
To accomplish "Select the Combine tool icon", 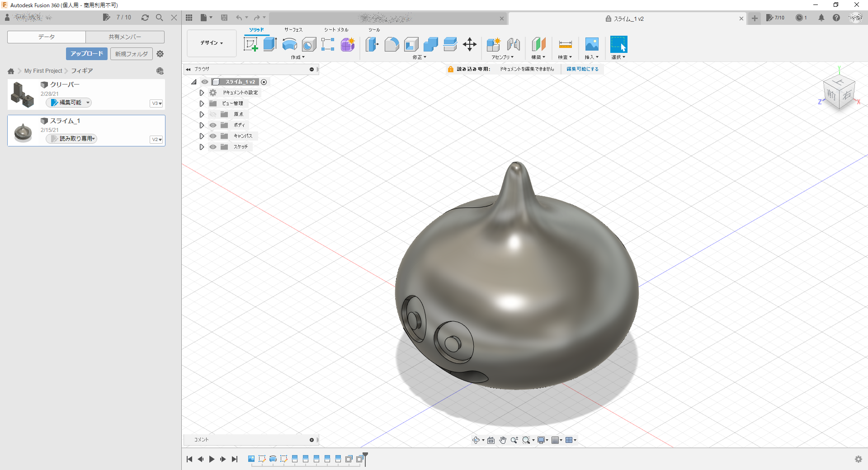I will point(430,44).
